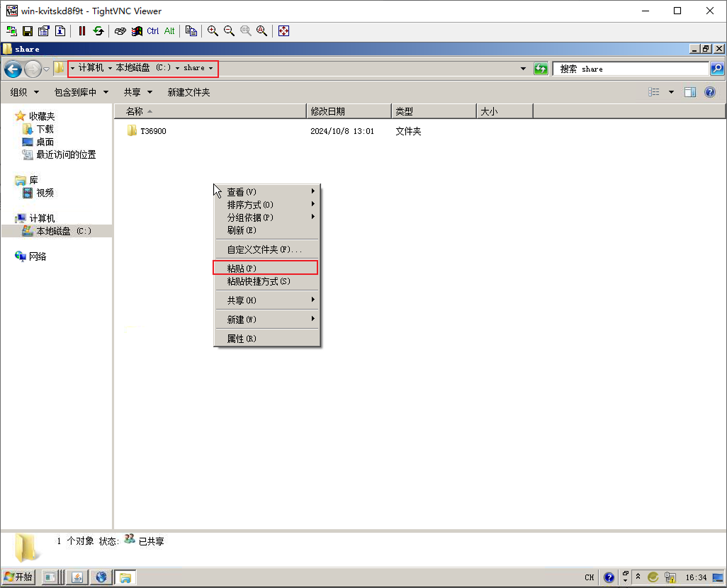Click the 开始 start button
This screenshot has width=727, height=588.
tap(18, 577)
